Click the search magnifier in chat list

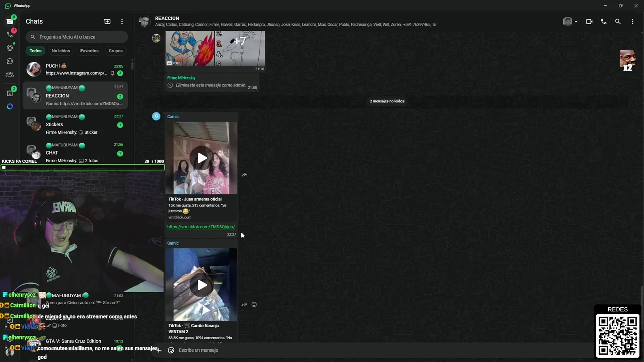coord(33,37)
